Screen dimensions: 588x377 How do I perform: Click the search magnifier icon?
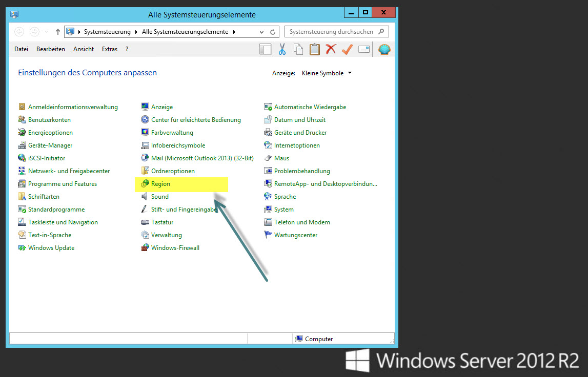(x=381, y=31)
